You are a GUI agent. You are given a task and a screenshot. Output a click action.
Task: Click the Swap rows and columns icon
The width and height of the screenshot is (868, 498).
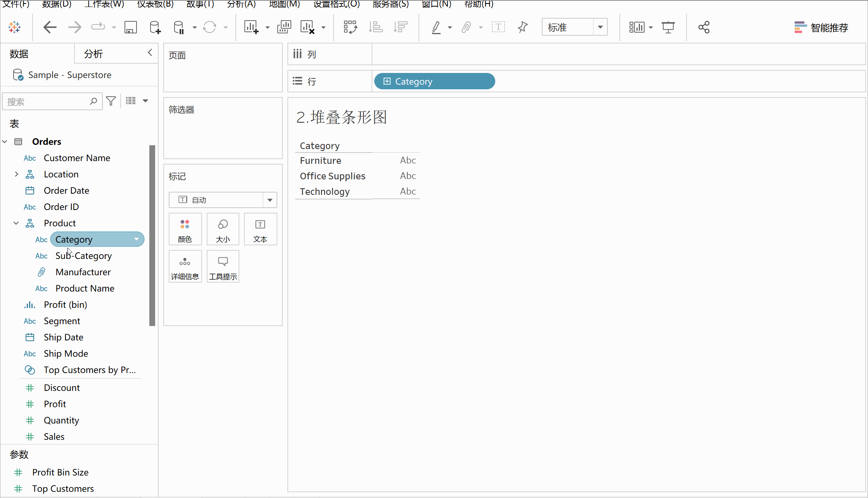pos(350,28)
